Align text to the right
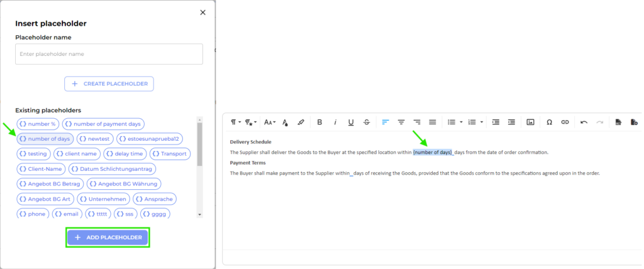Image resolution: width=644 pixels, height=269 pixels. [416, 122]
